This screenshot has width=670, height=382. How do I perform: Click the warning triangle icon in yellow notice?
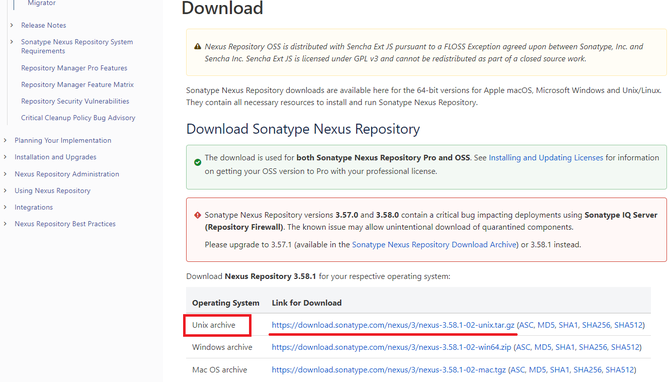[197, 47]
